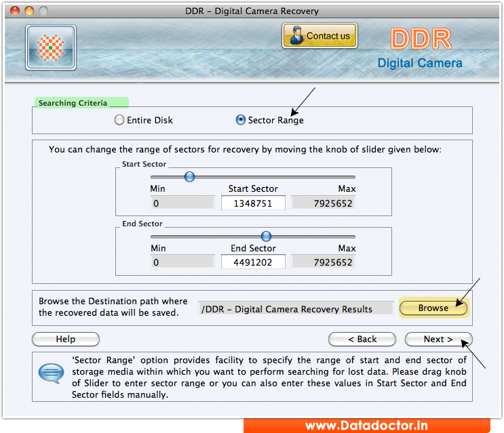The height and width of the screenshot is (433, 504).
Task: Proceed with the Next button
Action: coord(438,339)
